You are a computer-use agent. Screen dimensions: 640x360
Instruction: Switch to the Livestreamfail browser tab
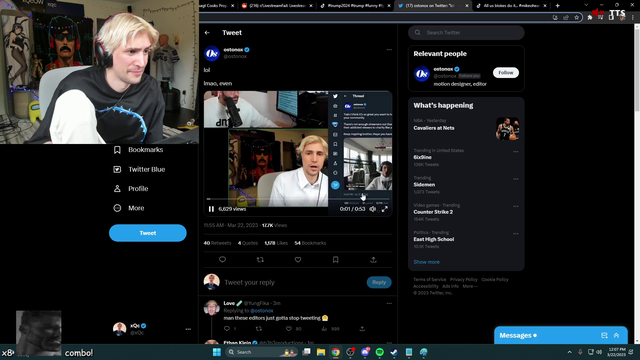click(276, 6)
